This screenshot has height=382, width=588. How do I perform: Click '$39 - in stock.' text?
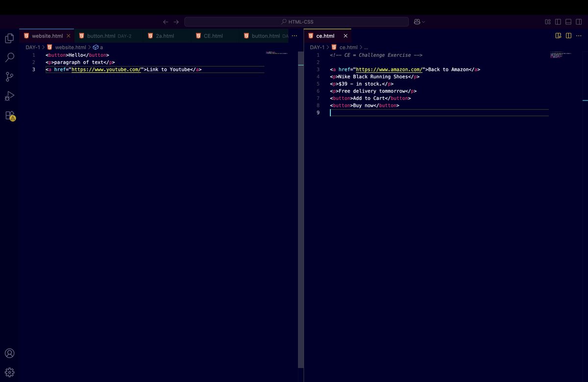coord(360,84)
